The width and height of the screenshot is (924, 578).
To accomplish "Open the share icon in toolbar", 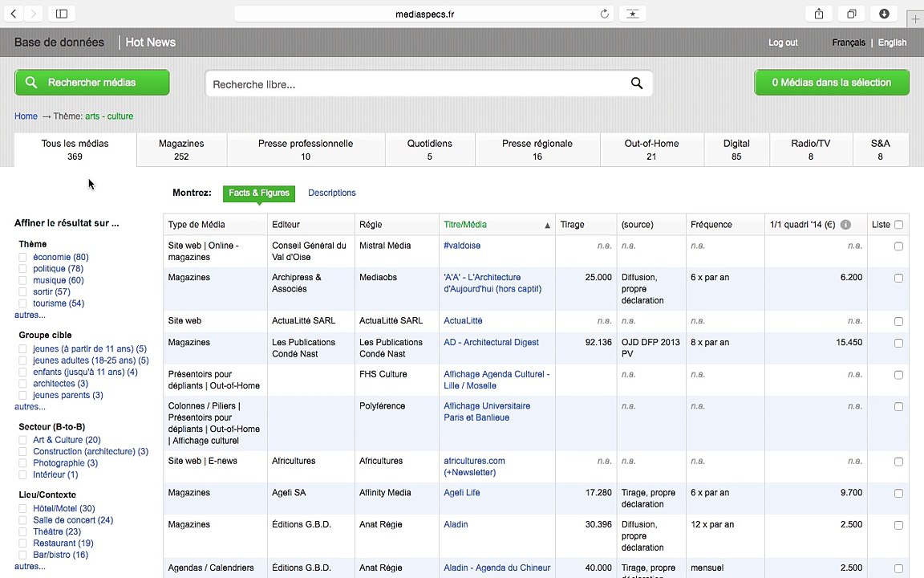I will [x=818, y=14].
